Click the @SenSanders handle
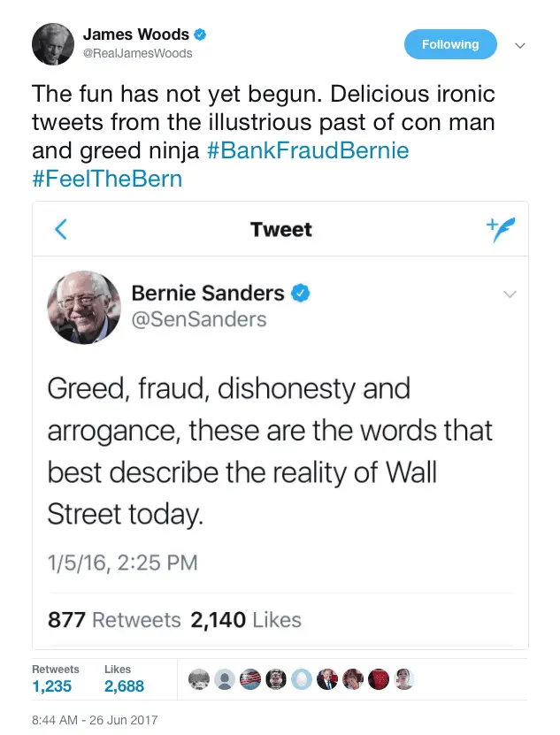560x735 pixels. click(198, 318)
